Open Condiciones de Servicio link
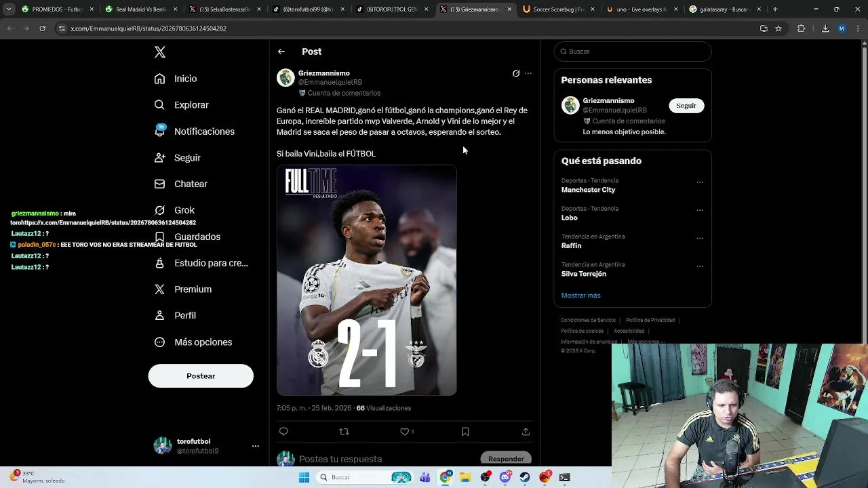The width and height of the screenshot is (868, 488). (x=588, y=320)
